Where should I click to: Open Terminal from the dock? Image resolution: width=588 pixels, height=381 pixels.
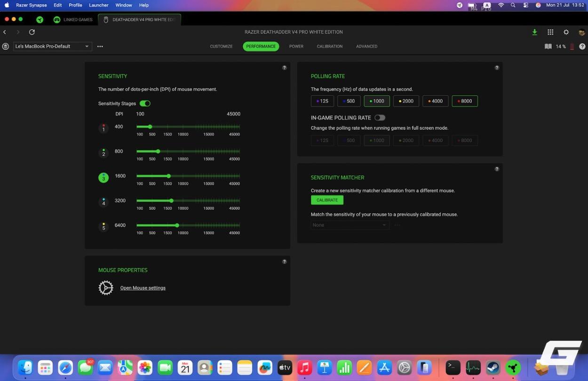[453, 367]
